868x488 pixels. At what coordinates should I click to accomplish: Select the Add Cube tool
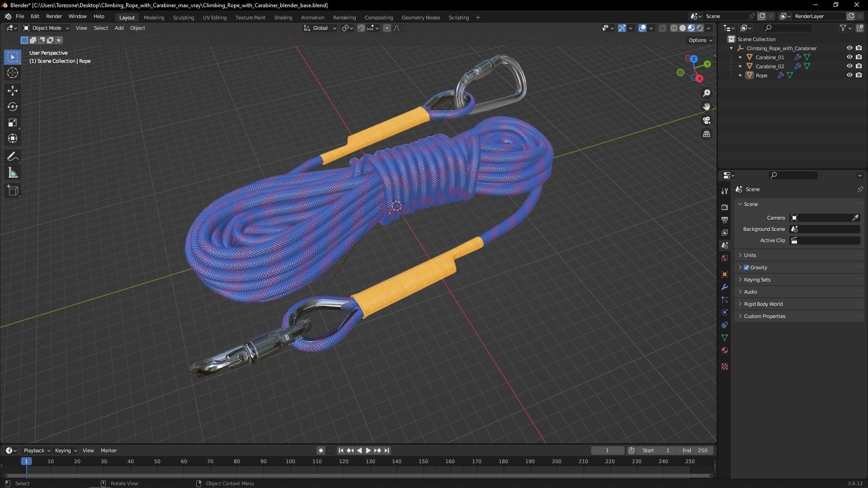click(13, 191)
